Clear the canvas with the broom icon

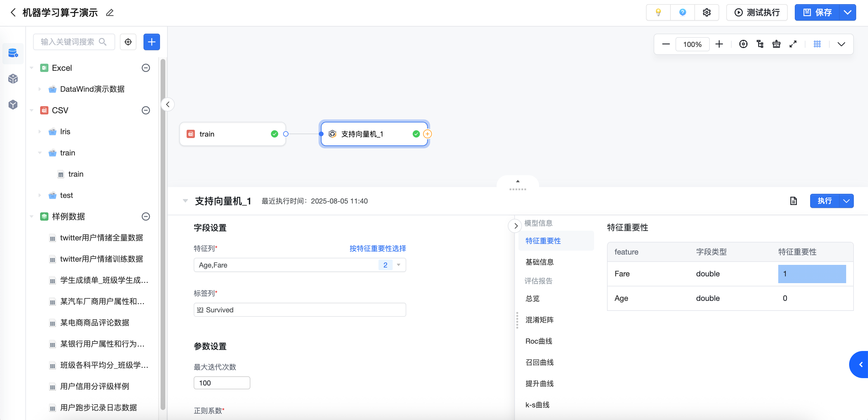pos(776,44)
